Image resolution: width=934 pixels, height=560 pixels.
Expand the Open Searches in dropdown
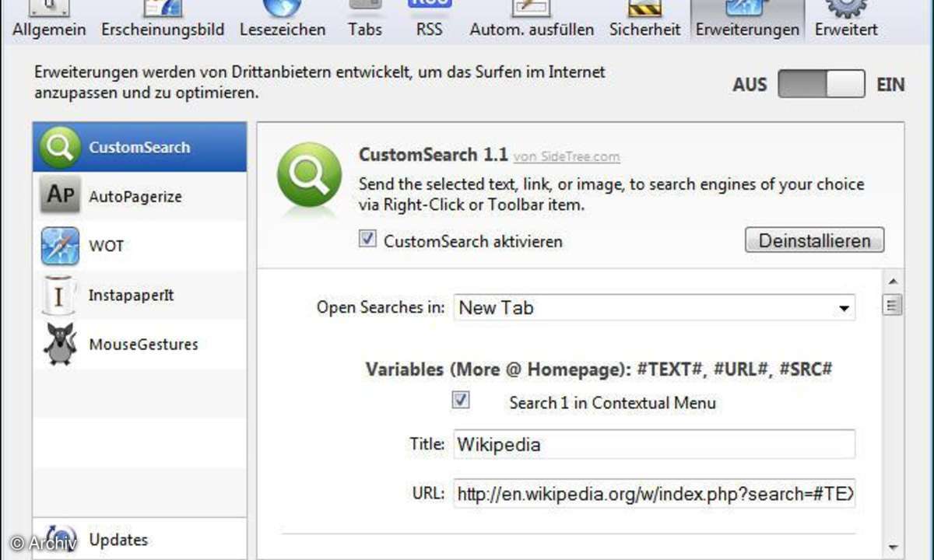(655, 307)
